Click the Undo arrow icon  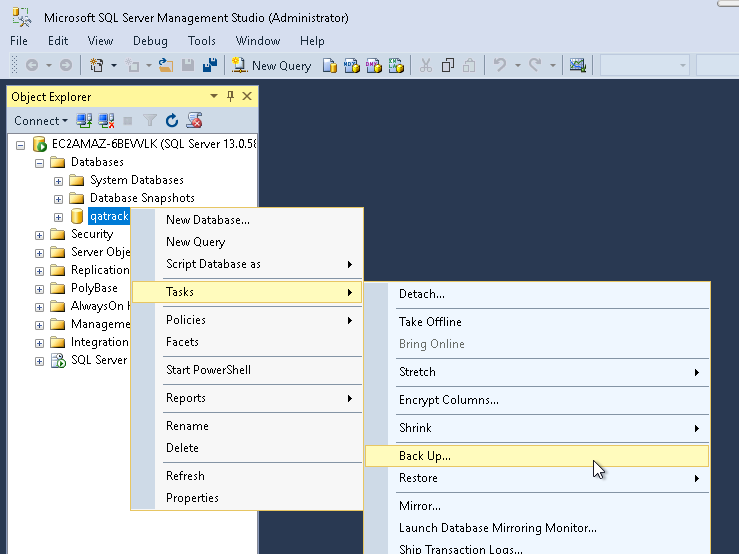500,65
